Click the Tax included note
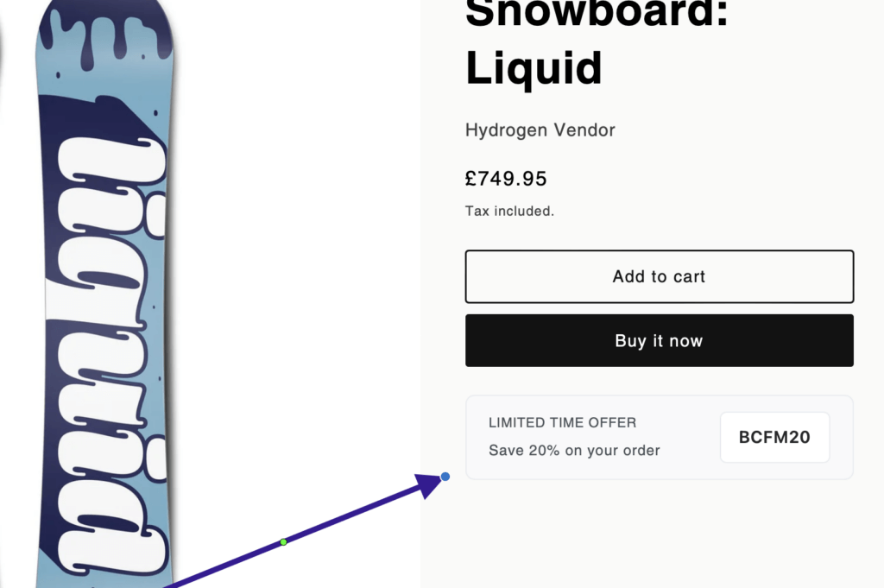 tap(509, 211)
